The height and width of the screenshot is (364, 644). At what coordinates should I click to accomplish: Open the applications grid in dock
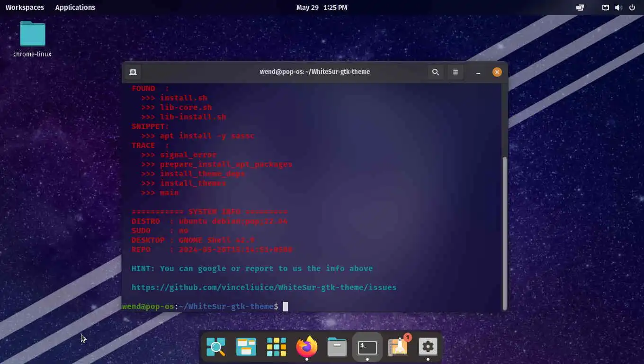(x=277, y=347)
